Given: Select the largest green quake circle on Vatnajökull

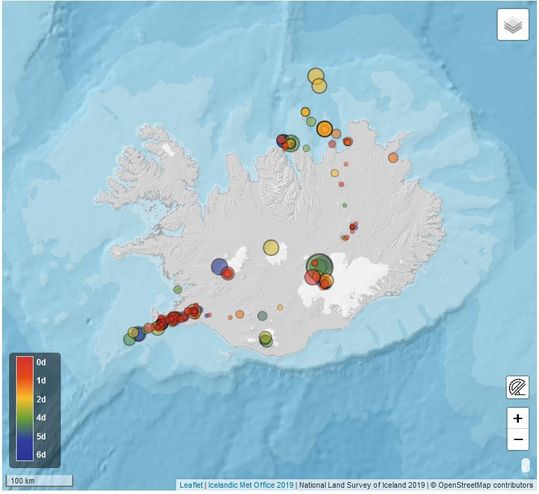Looking at the screenshot, I should click(319, 267).
